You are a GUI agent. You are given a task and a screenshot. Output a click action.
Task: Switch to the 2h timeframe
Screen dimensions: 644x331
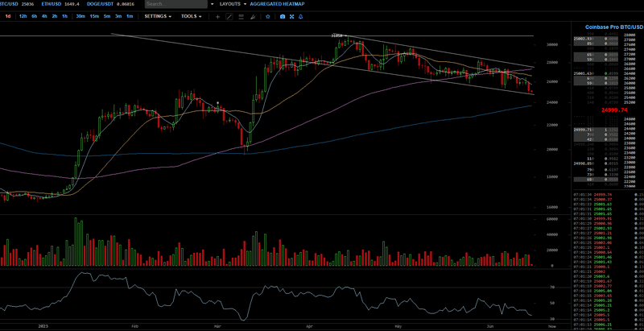(x=55, y=16)
